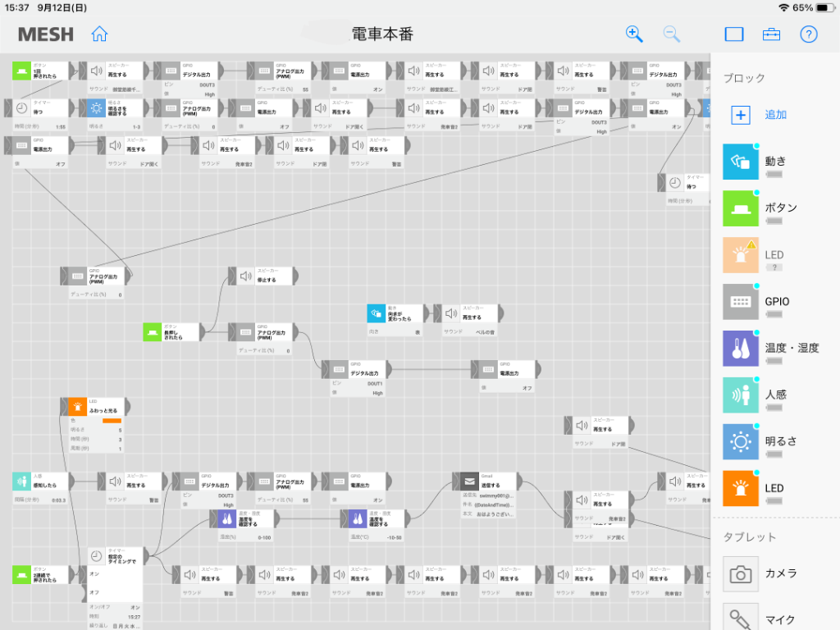This screenshot has height=630, width=840.
Task: Edit the Gmail 本文 おはようござい field
Action: coord(489,514)
